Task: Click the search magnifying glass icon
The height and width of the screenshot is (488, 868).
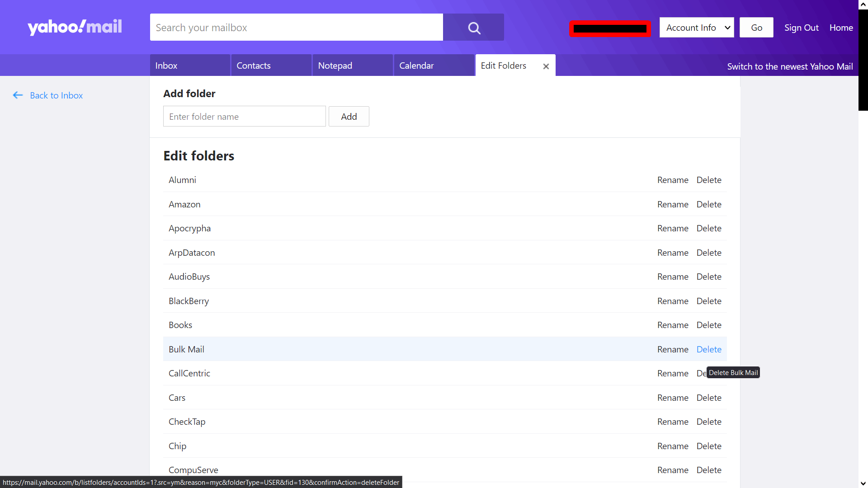Action: click(473, 27)
